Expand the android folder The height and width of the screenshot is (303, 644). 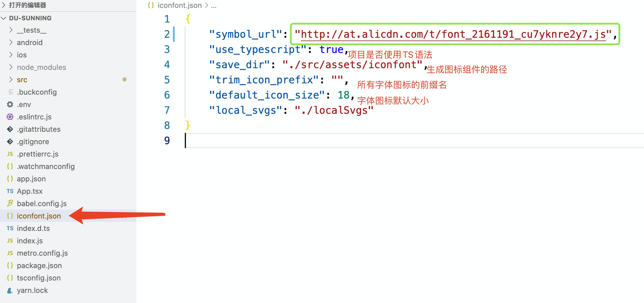pyautogui.click(x=11, y=42)
